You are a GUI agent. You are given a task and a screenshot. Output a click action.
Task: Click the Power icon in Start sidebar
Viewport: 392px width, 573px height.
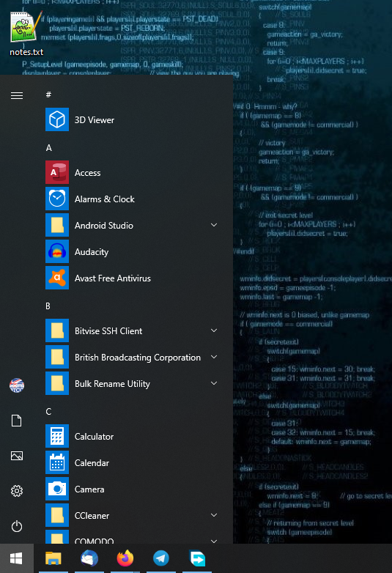click(17, 526)
